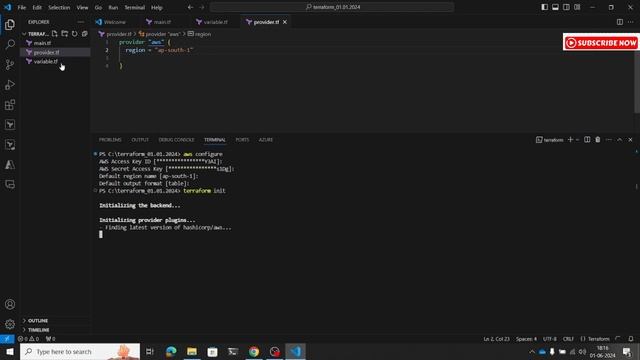
Task: Open the Azure icon in activity bar
Action: coord(10,164)
